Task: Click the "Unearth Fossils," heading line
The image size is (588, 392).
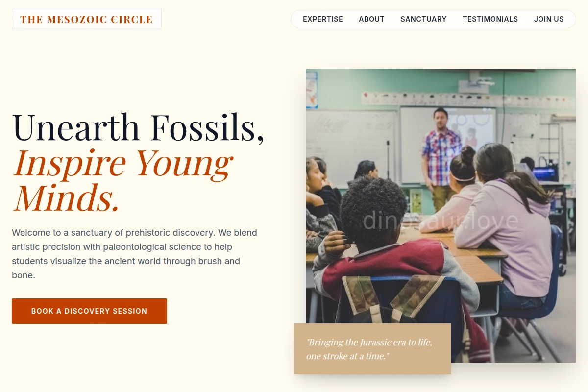Action: pyautogui.click(x=138, y=127)
